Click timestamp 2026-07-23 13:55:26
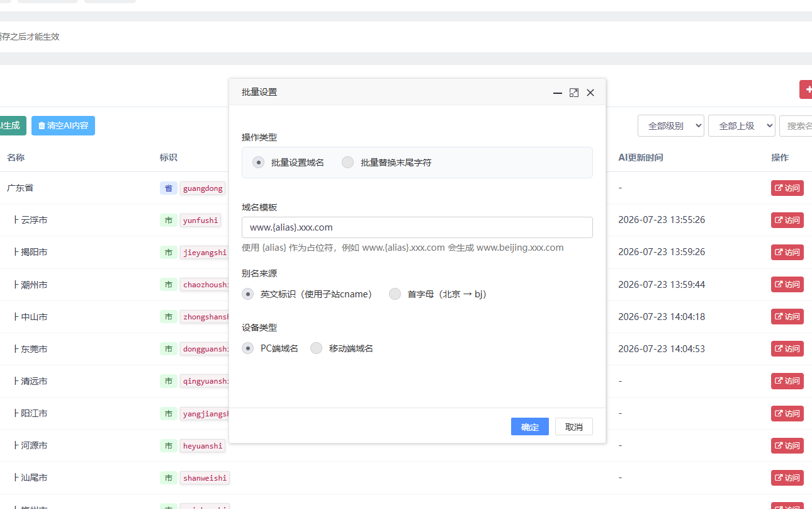The height and width of the screenshot is (509, 812). [662, 220]
